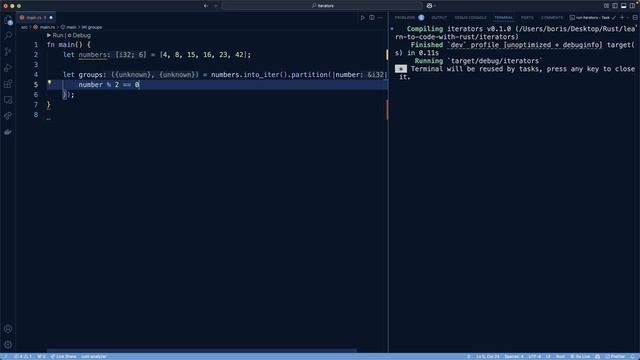Add a new terminal with plus icon
Viewport: 640px width, 360px height.
point(622,18)
